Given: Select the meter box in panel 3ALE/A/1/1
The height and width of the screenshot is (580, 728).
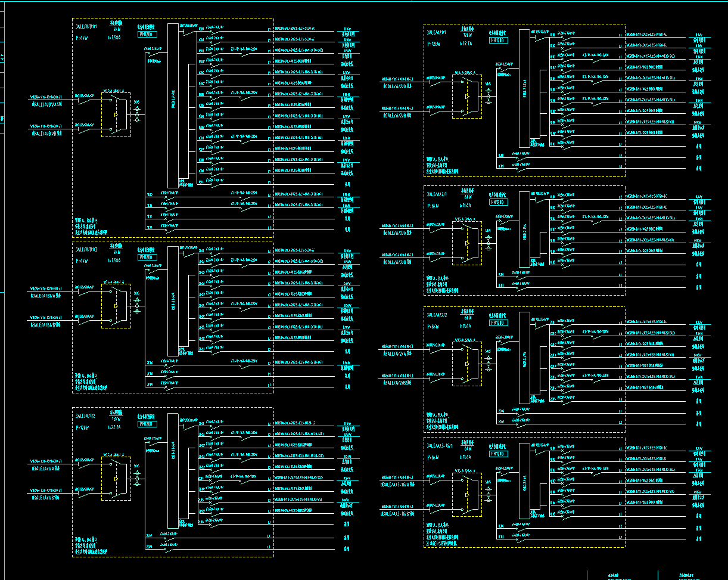Looking at the screenshot, I should click(x=498, y=40).
